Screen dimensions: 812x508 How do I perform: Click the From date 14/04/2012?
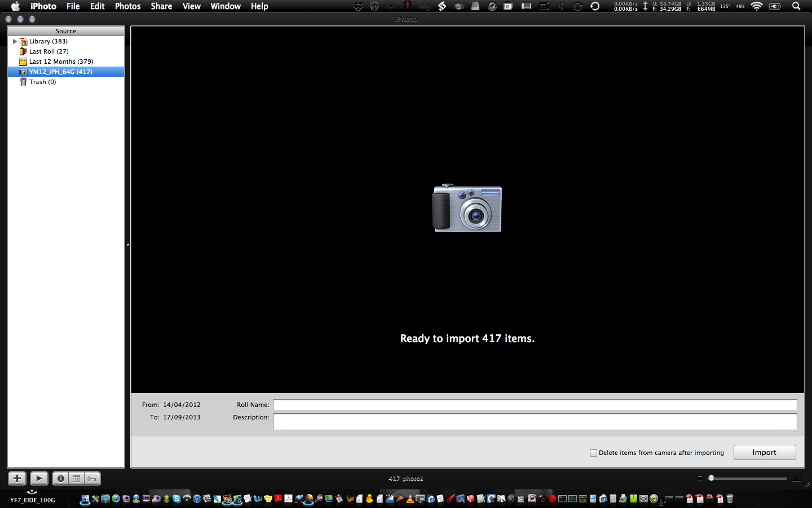point(182,405)
